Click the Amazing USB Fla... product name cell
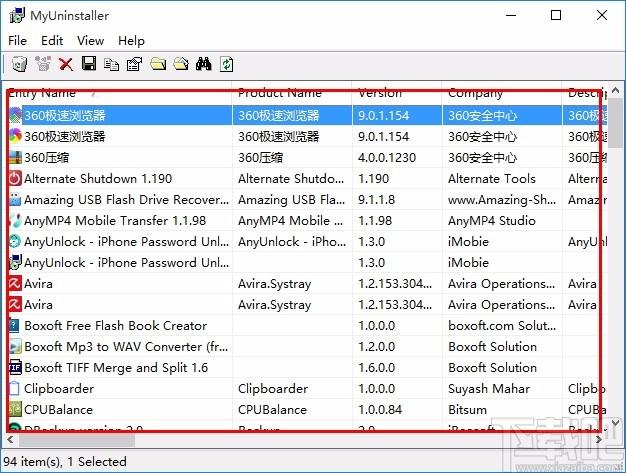The width and height of the screenshot is (626, 473). 291,200
